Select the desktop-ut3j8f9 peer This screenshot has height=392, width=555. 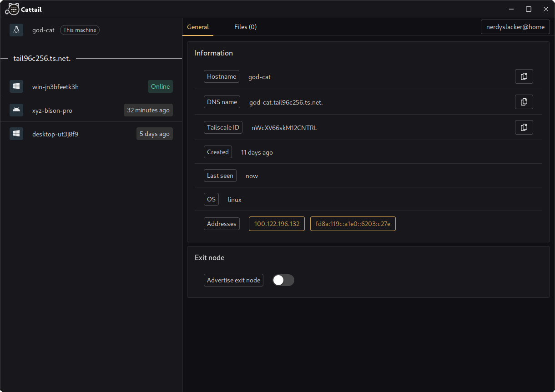91,134
